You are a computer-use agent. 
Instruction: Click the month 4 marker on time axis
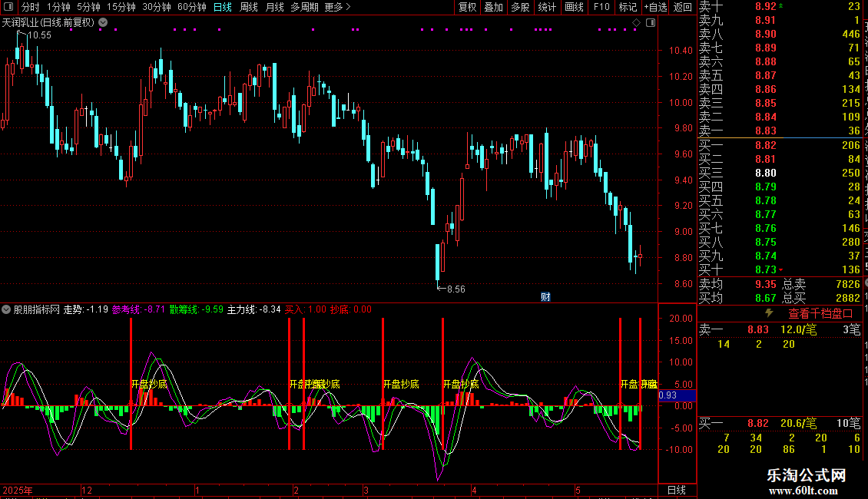point(475,490)
